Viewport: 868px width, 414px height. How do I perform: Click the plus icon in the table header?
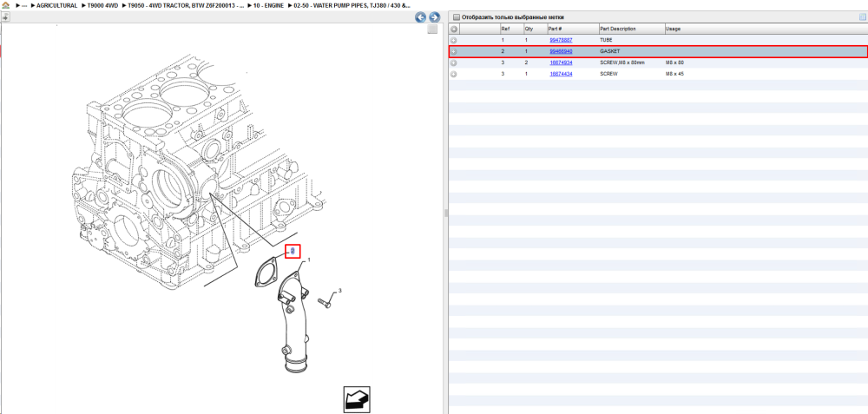pyautogui.click(x=453, y=29)
